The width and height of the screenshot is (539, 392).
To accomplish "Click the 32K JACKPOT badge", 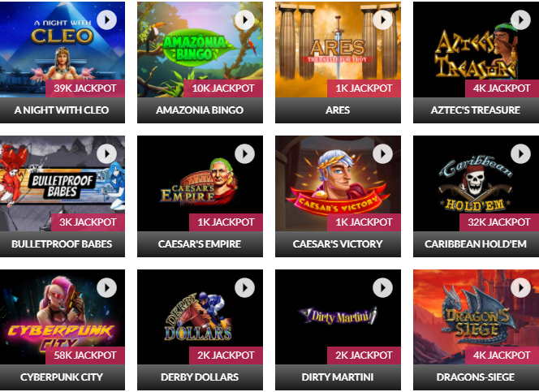I will click(x=499, y=222).
